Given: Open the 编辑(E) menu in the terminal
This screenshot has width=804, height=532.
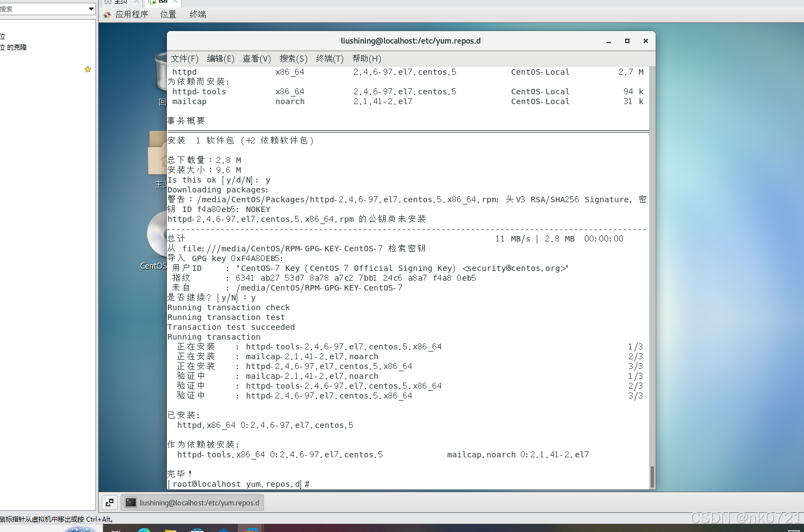Looking at the screenshot, I should (x=220, y=58).
